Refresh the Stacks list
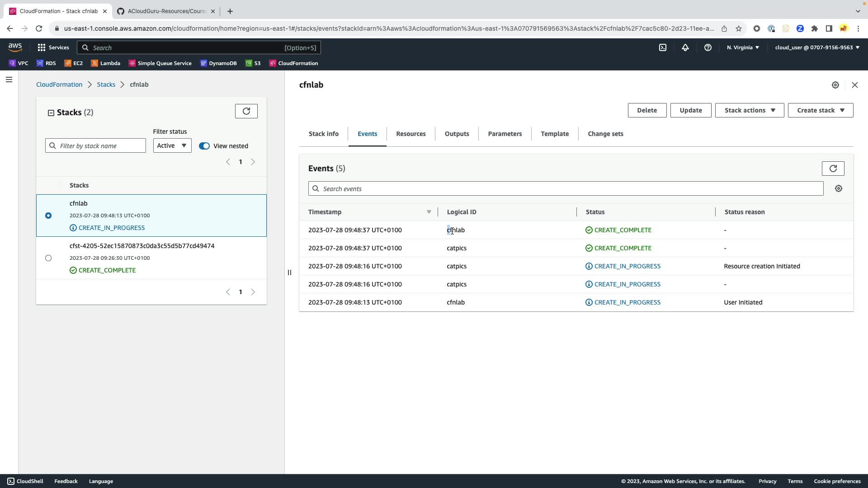Screen dimensions: 868x488 coord(246,111)
